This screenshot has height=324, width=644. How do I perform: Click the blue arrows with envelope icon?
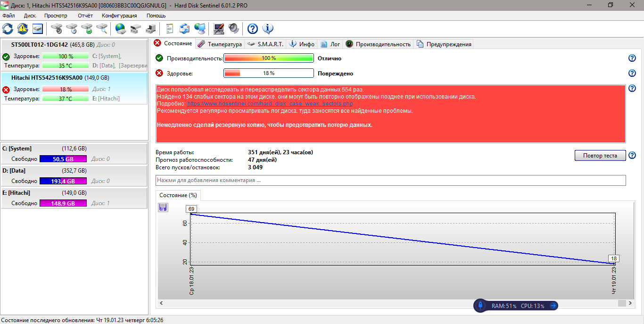185,29
